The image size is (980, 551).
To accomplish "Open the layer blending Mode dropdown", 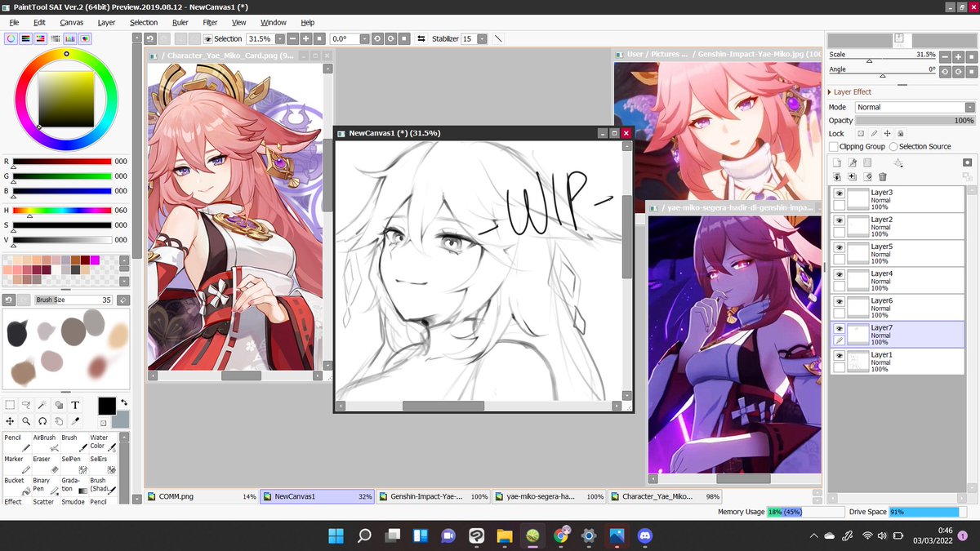I will (x=969, y=107).
